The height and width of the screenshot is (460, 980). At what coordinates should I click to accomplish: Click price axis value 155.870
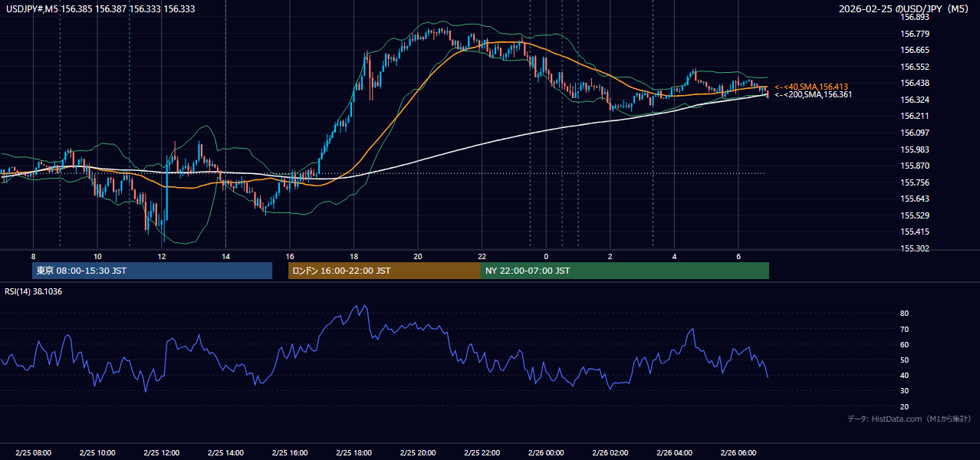(x=915, y=166)
